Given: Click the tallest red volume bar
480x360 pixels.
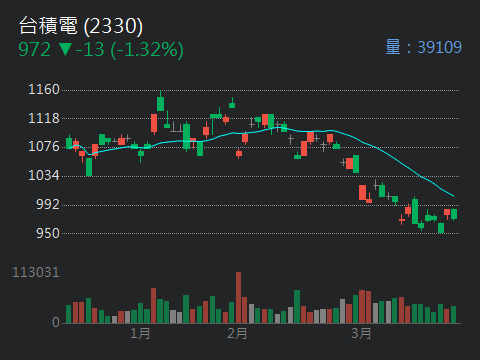Looking at the screenshot, I should [x=238, y=298].
